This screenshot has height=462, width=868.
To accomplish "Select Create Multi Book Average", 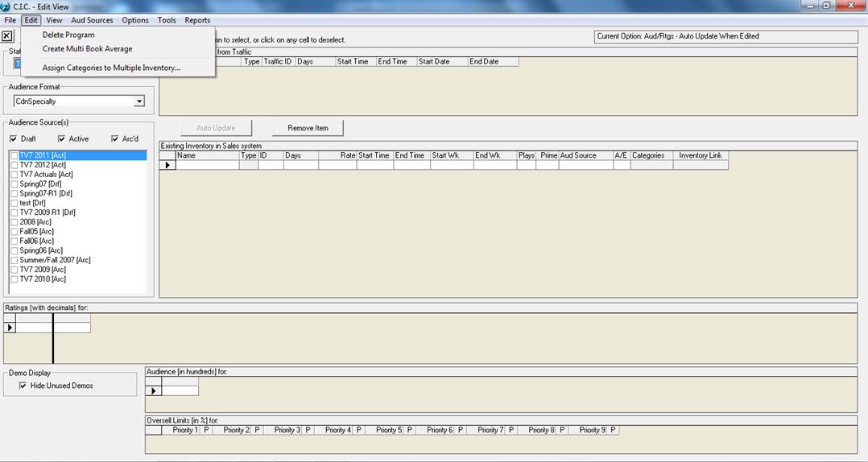I will point(87,49).
